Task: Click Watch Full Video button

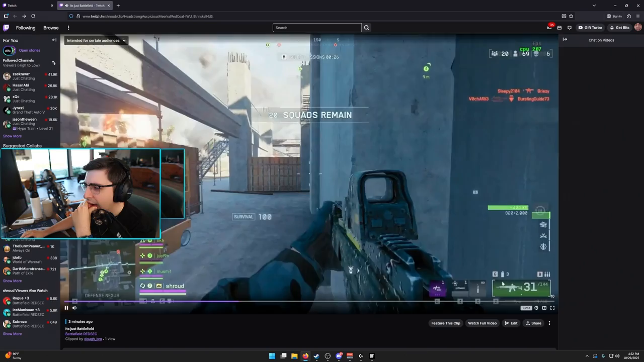Action: 482,323
